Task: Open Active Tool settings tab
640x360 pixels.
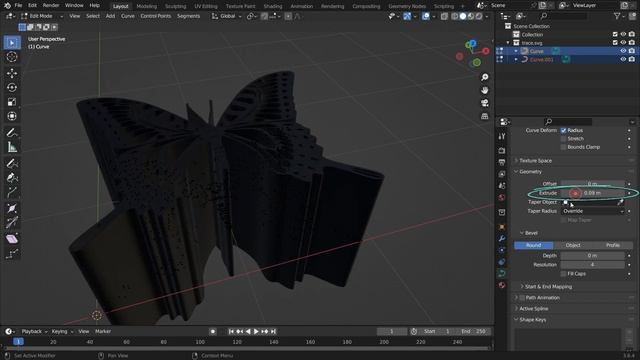Action: [x=502, y=137]
